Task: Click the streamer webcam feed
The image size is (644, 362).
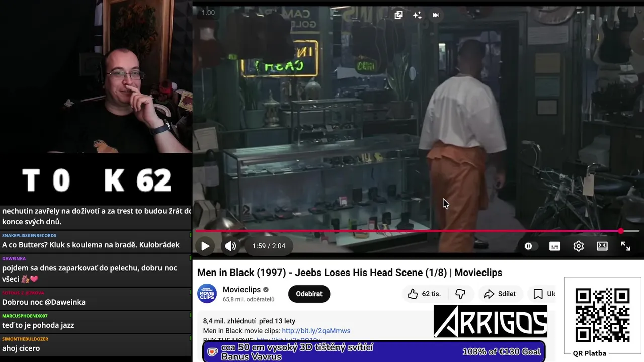Action: 96,76
